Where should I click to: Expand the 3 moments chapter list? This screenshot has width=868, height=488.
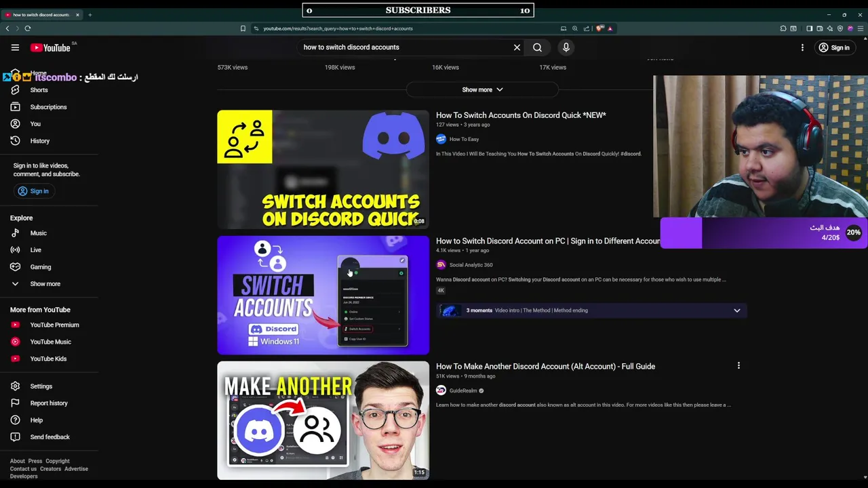tap(736, 310)
